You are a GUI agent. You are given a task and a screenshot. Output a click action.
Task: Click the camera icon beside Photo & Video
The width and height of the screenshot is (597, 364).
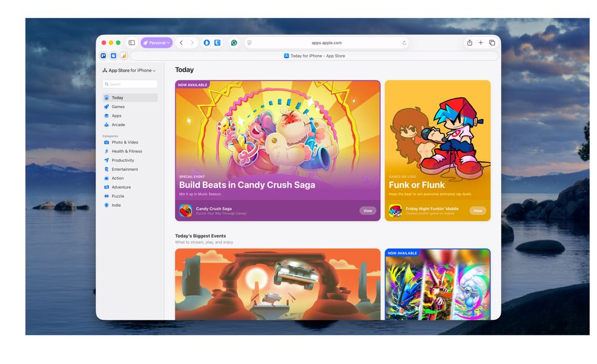(107, 142)
